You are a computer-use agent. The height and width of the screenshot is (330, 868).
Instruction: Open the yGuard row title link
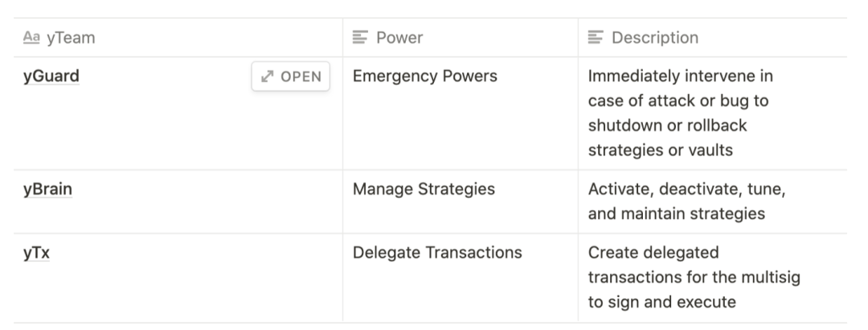pyautogui.click(x=51, y=76)
